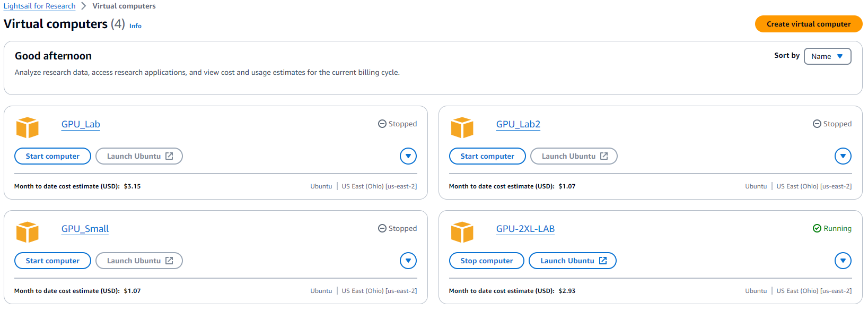The height and width of the screenshot is (310, 868).
Task: Open GPU-2XL-LAB computer link
Action: pyautogui.click(x=525, y=229)
